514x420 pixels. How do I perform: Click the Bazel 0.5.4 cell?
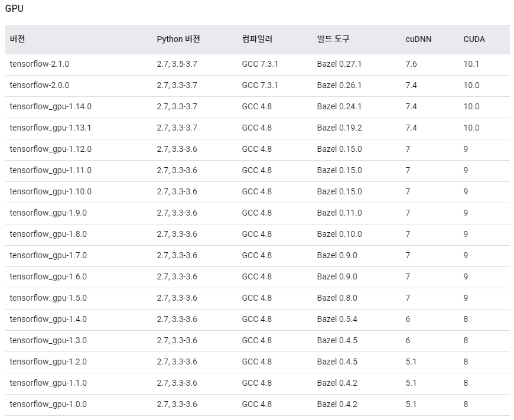337,320
